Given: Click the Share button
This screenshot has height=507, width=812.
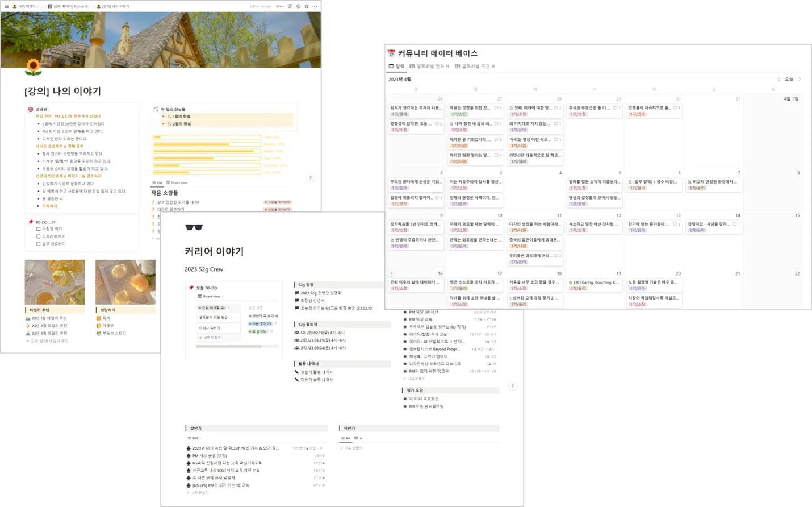Looking at the screenshot, I should pos(280,6).
